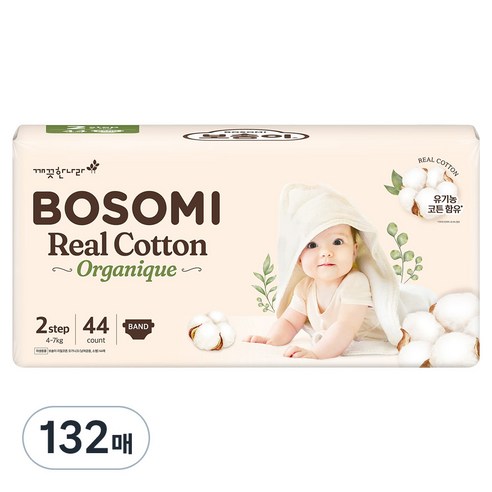Click the green step tab on package top
This screenshot has width=492, height=492.
click(x=92, y=129)
